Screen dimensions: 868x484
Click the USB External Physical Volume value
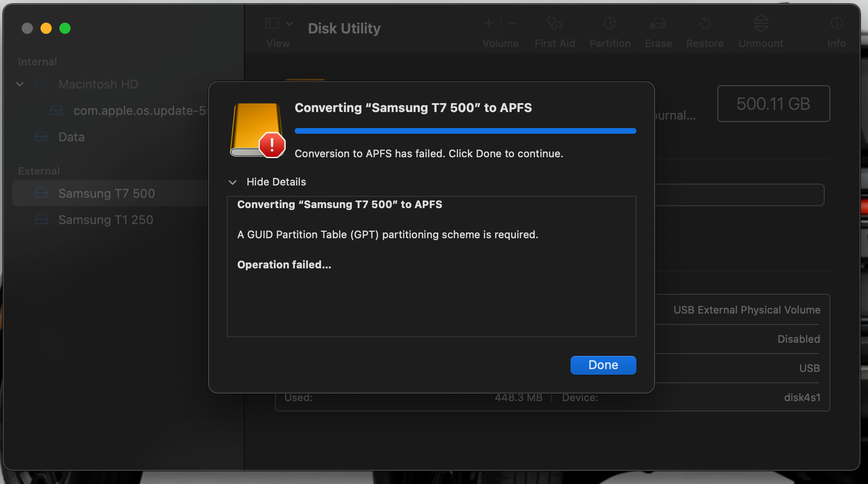[x=747, y=310]
